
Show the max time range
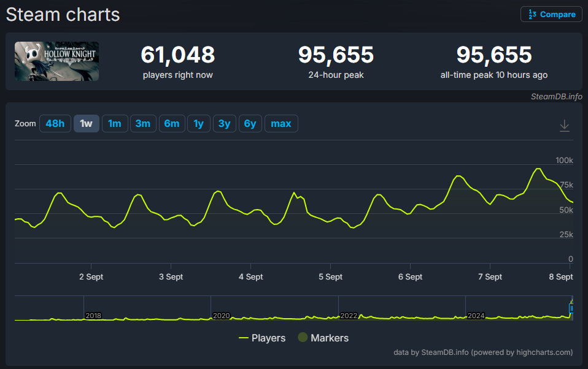click(281, 124)
